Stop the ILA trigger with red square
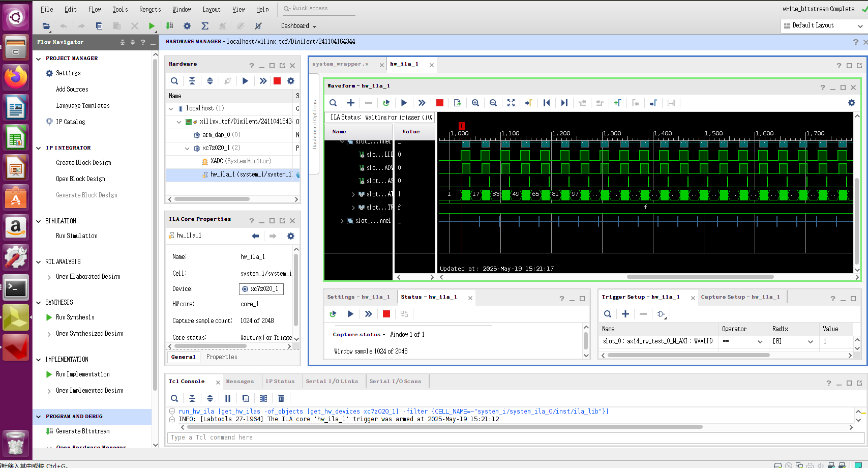This screenshot has width=868, height=468. [x=439, y=103]
